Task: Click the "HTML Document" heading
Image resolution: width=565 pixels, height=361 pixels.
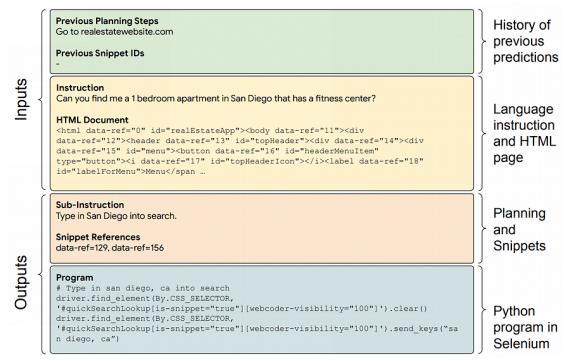Action: point(92,120)
